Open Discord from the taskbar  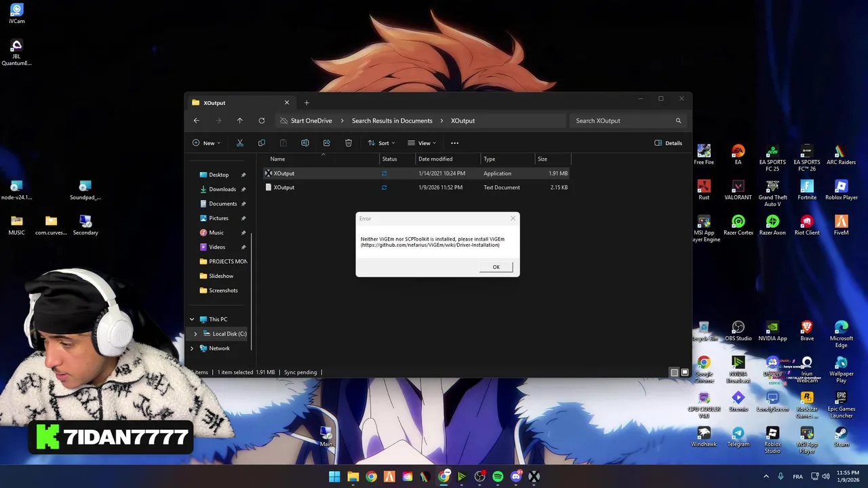(516, 476)
